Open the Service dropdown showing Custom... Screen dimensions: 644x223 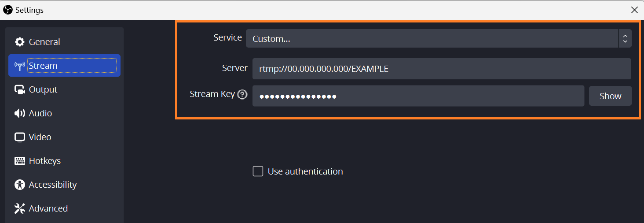click(x=439, y=38)
